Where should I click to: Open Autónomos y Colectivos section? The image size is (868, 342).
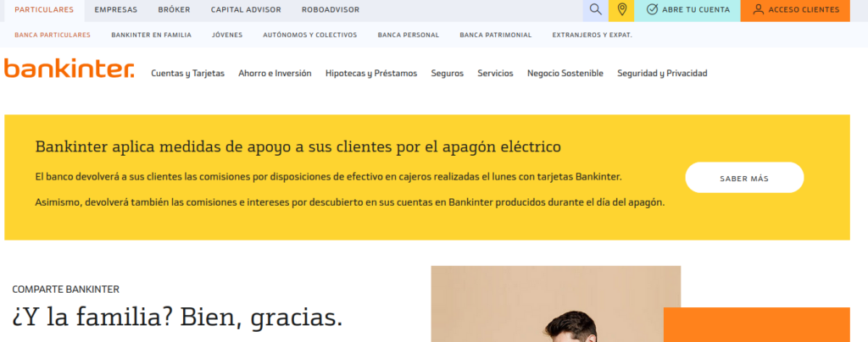(310, 35)
